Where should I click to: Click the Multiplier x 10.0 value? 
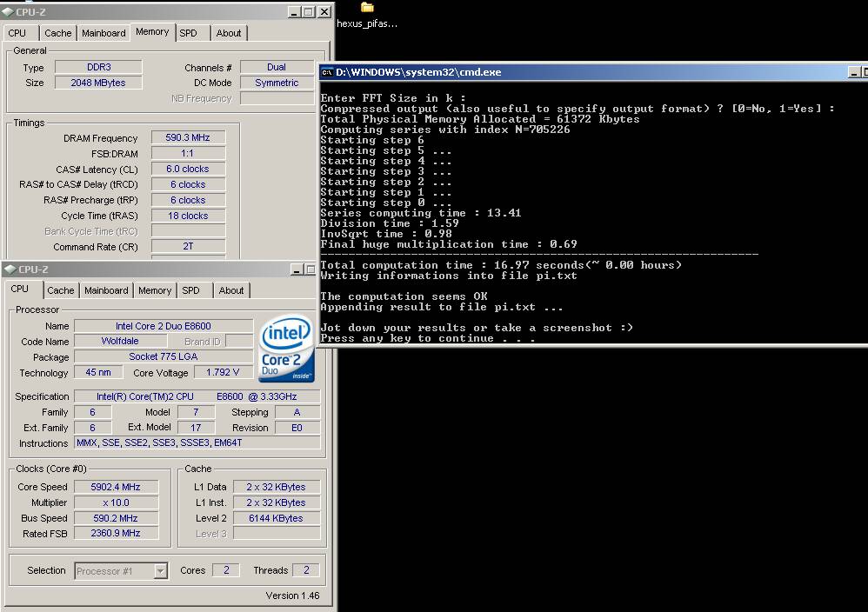116,502
